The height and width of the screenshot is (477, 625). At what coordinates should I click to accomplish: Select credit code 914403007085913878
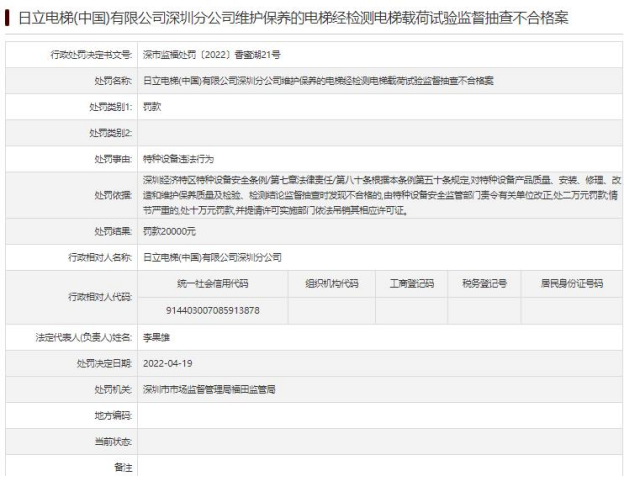[x=212, y=310]
